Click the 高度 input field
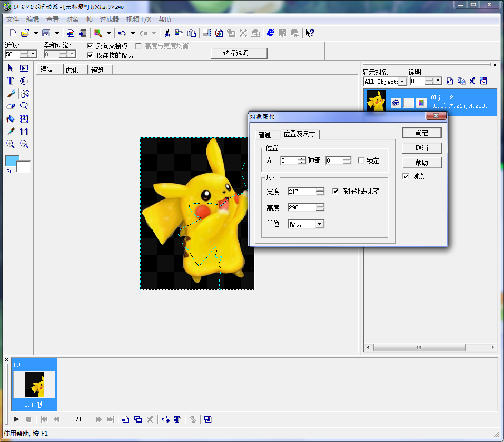Viewport: 504px width, 442px height. tap(302, 207)
